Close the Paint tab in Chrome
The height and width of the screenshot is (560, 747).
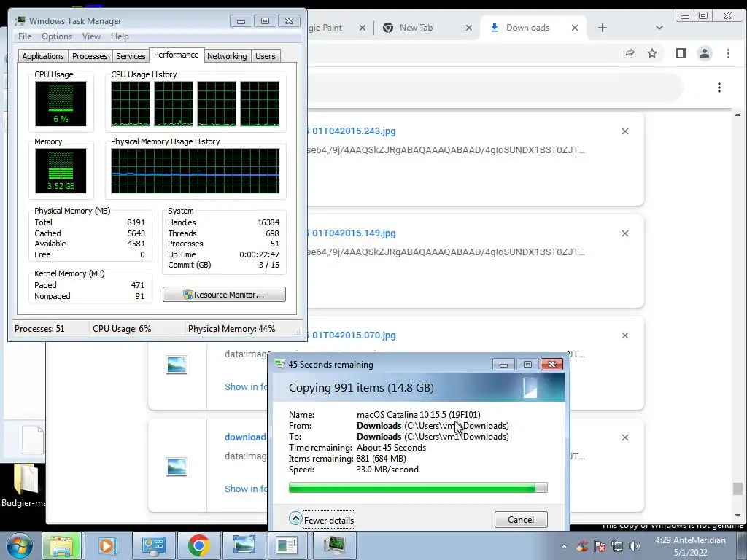click(362, 28)
